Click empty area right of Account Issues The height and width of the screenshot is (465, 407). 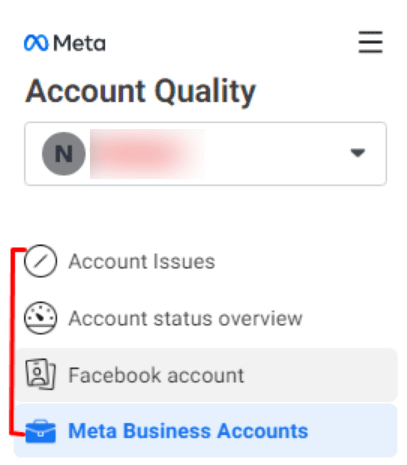[x=307, y=261]
